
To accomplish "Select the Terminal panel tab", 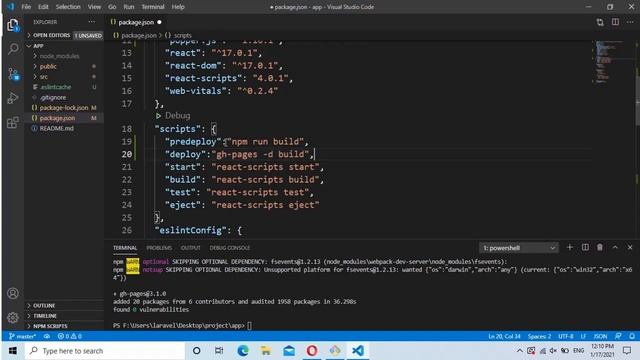I will tap(125, 248).
